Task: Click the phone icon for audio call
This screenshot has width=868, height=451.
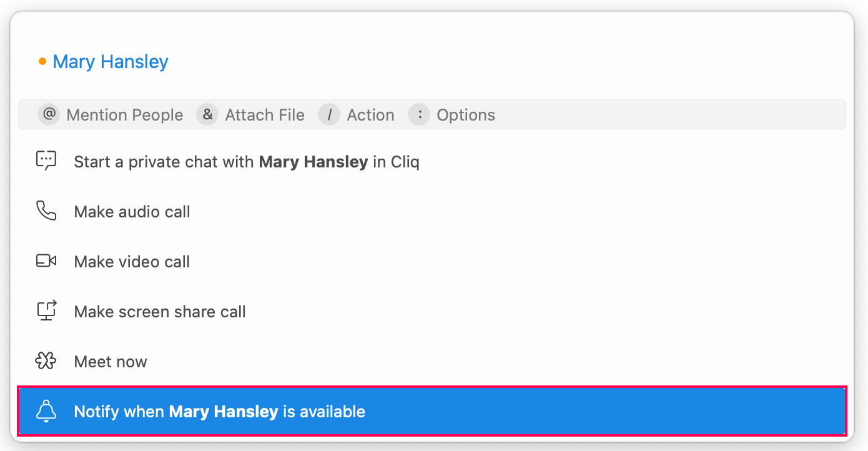Action: click(x=46, y=211)
